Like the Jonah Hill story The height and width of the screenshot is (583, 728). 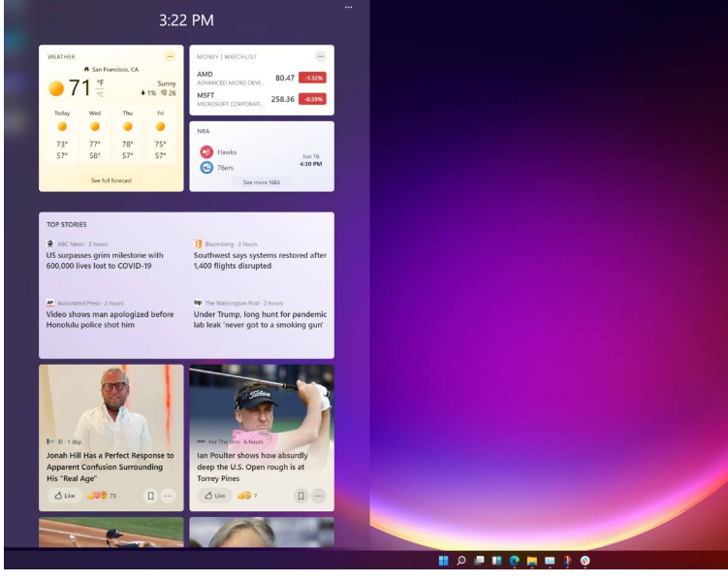point(65,496)
